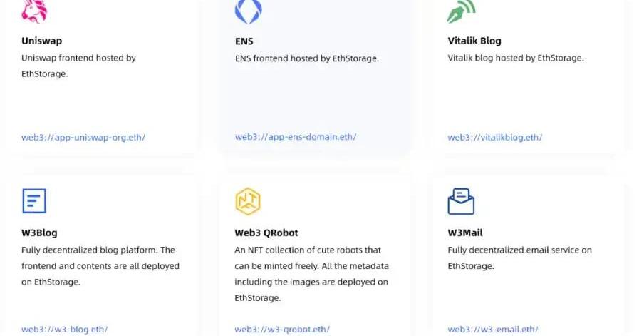This screenshot has width=644, height=336.
Task: Click the ENS card heading
Action: [244, 41]
